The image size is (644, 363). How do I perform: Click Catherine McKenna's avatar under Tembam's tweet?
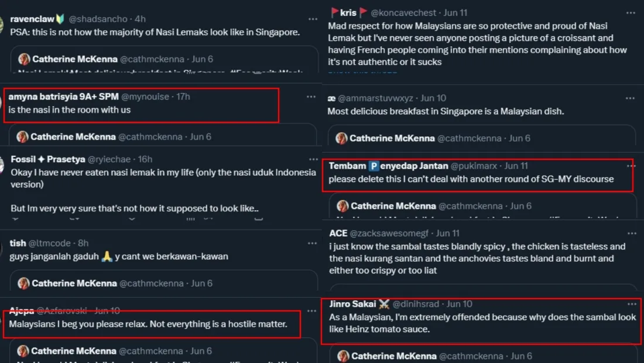[x=343, y=206]
